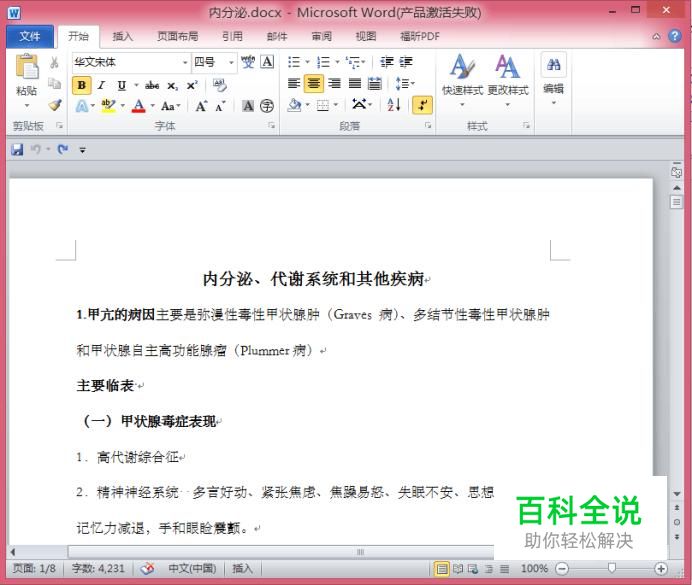
Task: Click language indicator 中文(中国)
Action: [192, 569]
